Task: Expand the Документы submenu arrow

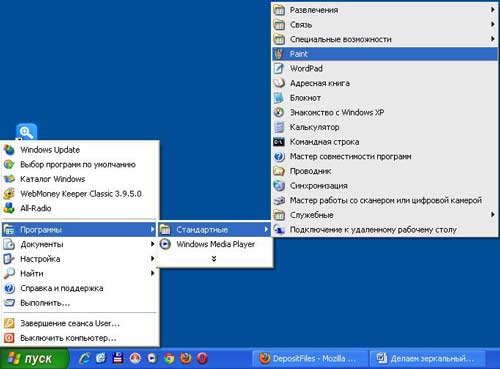Action: click(x=152, y=244)
